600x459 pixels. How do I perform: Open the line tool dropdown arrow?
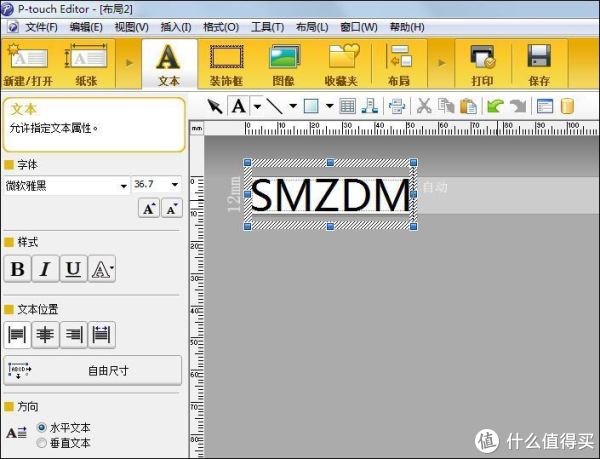pyautogui.click(x=293, y=106)
